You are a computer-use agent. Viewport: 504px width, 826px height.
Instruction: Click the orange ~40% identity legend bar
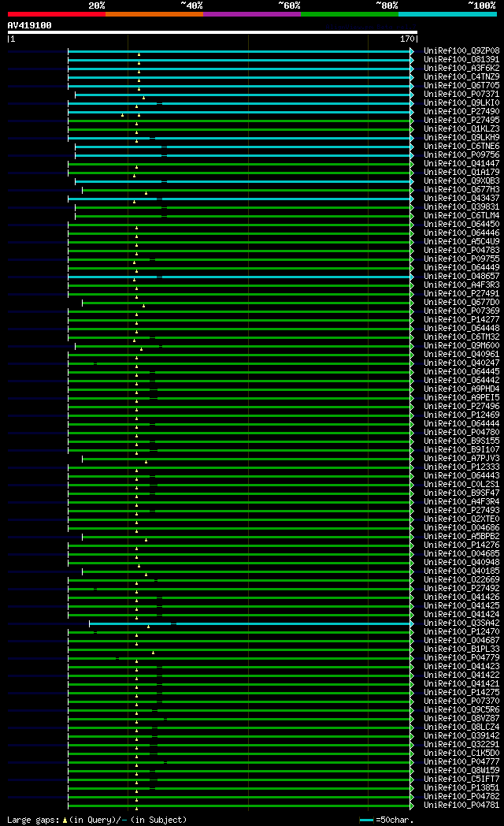(x=154, y=14)
